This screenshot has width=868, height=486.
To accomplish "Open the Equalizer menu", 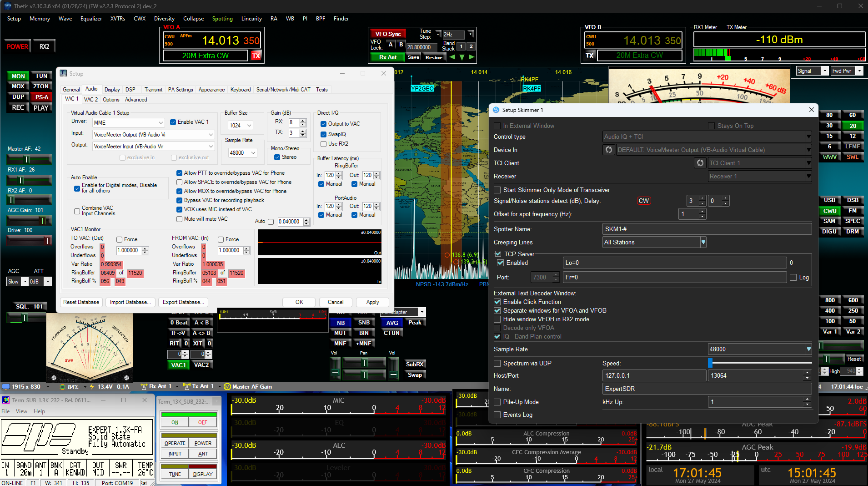I will click(x=91, y=19).
